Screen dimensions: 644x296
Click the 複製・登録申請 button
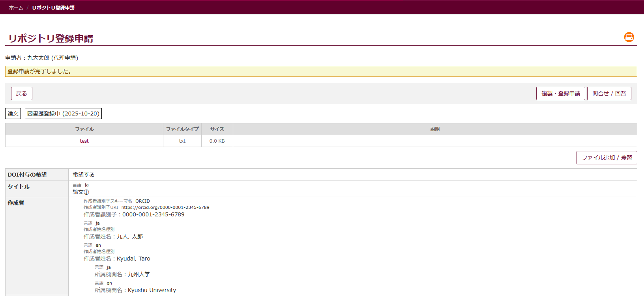(x=560, y=93)
